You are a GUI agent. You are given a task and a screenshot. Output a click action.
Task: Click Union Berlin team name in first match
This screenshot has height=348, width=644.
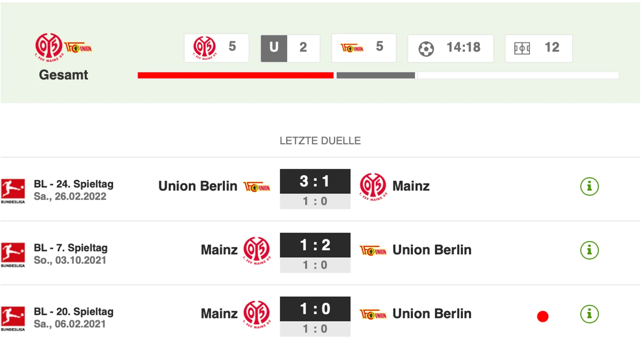pyautogui.click(x=198, y=186)
